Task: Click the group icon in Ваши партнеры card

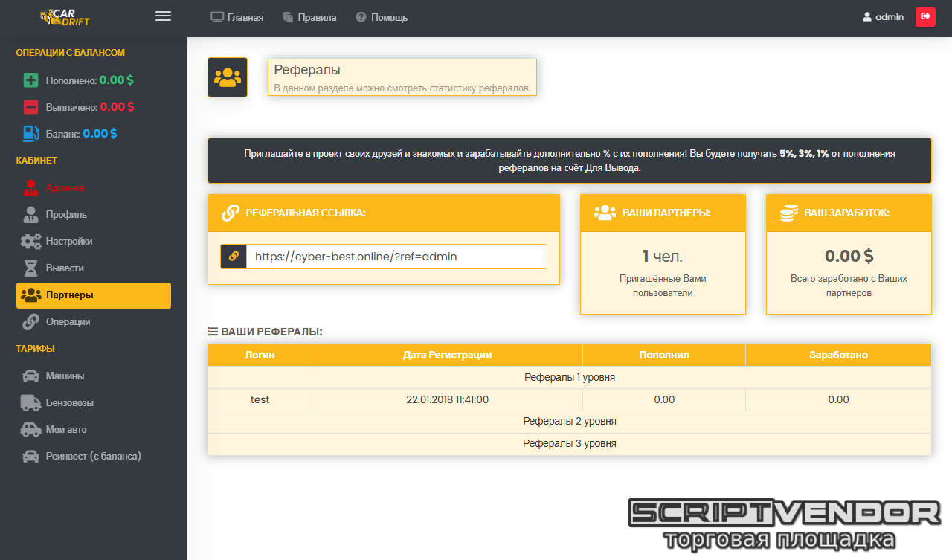Action: point(605,213)
